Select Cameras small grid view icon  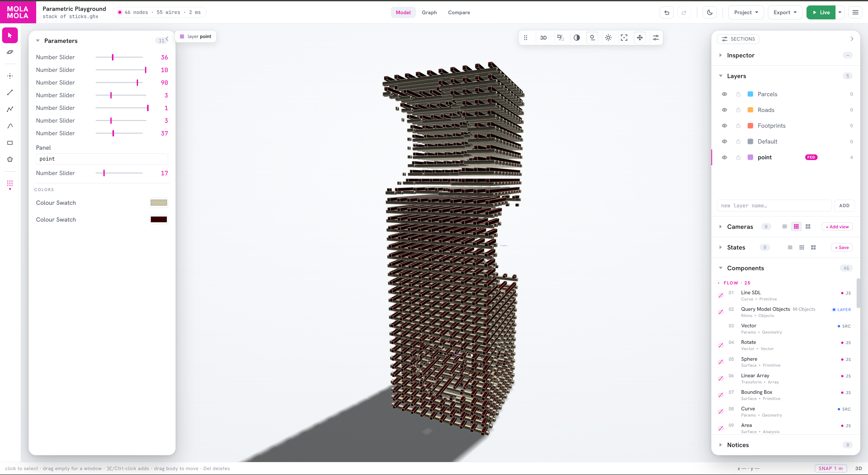coord(796,227)
